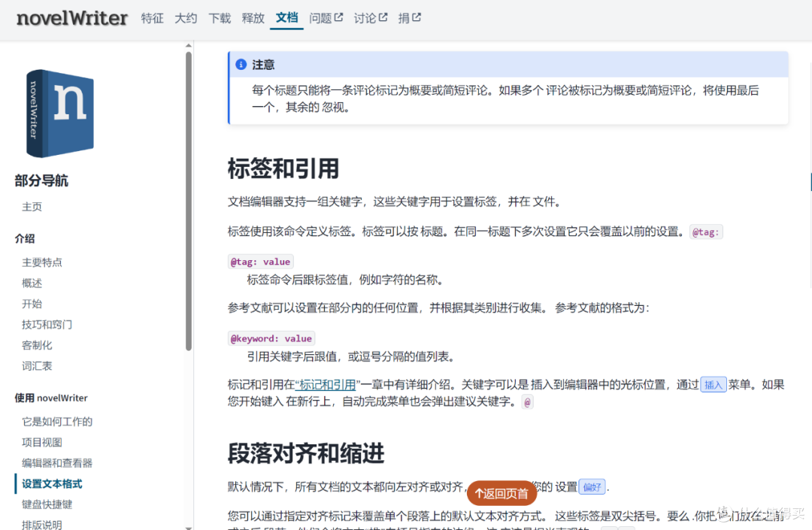Click the external-link icon beside 捐
The height and width of the screenshot is (530, 812).
(x=417, y=17)
